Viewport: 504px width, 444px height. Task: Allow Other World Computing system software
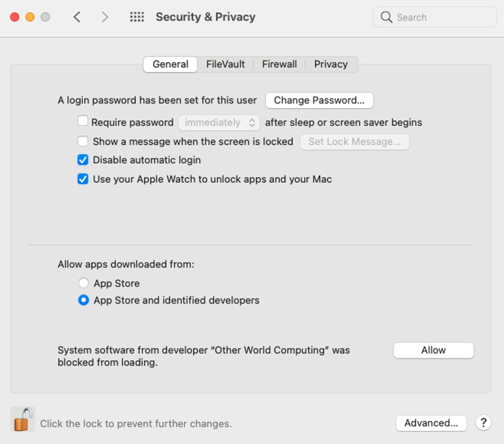[x=433, y=350]
